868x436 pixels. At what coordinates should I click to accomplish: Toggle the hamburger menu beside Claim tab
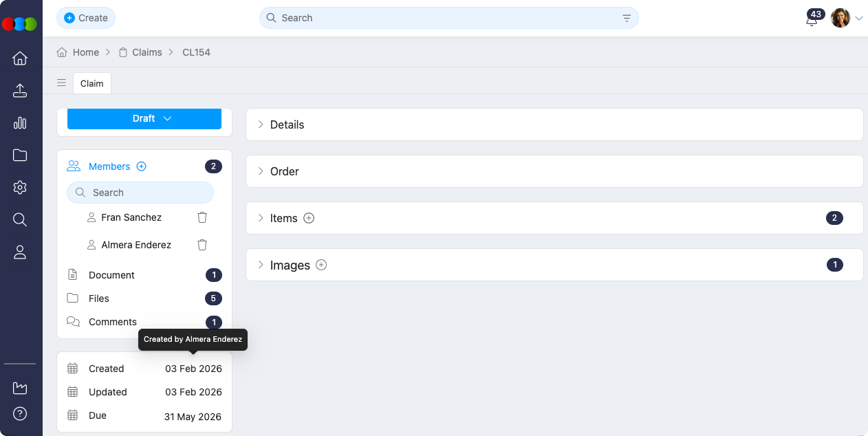[61, 83]
